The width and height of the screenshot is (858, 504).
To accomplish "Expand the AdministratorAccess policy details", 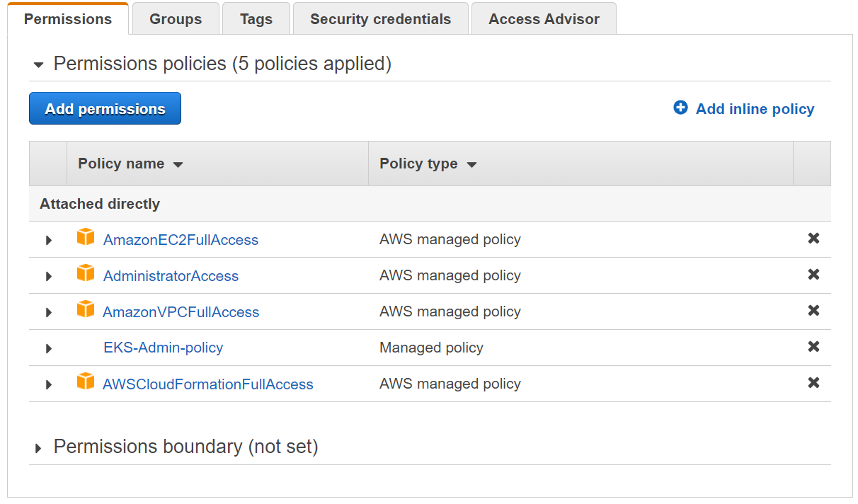I will (49, 276).
